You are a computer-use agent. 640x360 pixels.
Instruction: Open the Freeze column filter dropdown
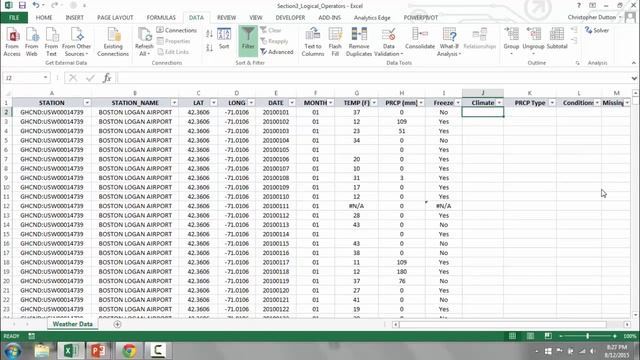[458, 103]
